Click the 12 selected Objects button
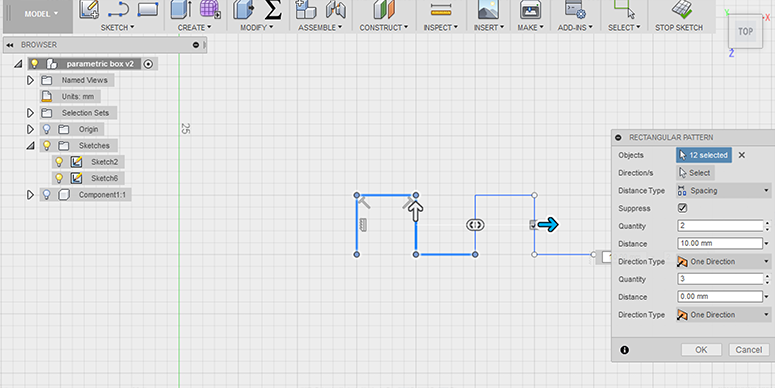 point(704,155)
